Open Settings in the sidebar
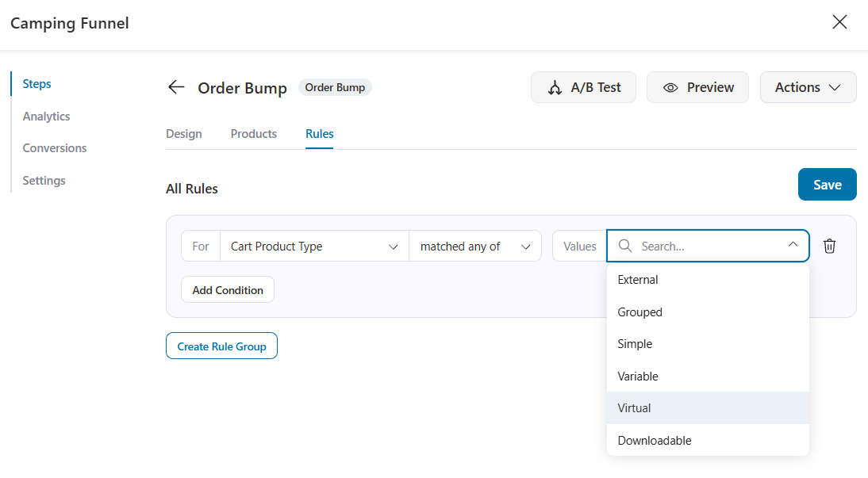868x478 pixels. pyautogui.click(x=44, y=181)
